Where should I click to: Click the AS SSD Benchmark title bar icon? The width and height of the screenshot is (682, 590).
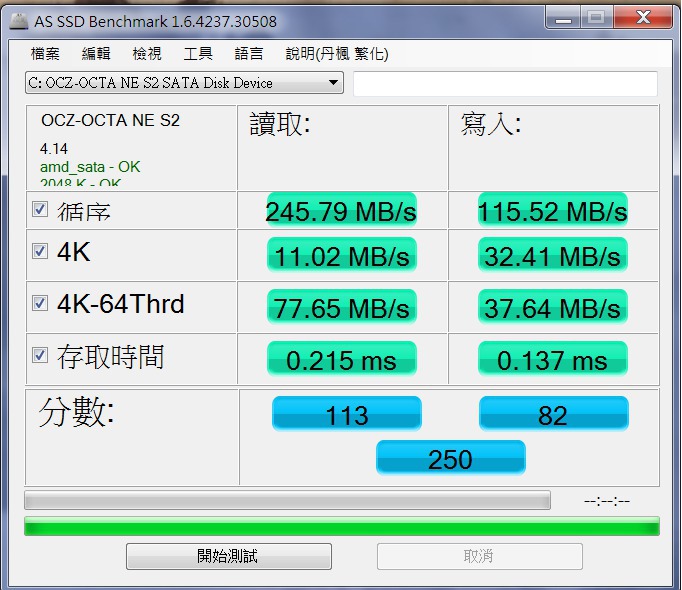(x=19, y=21)
